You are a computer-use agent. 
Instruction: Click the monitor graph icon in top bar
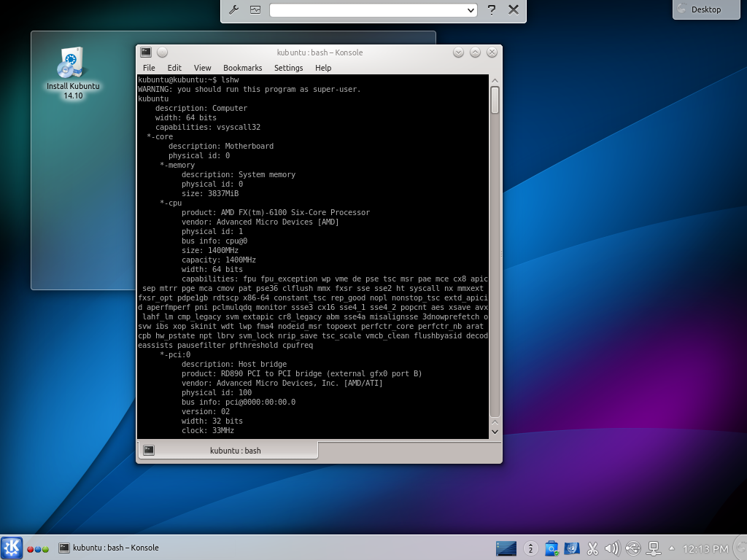pos(255,9)
